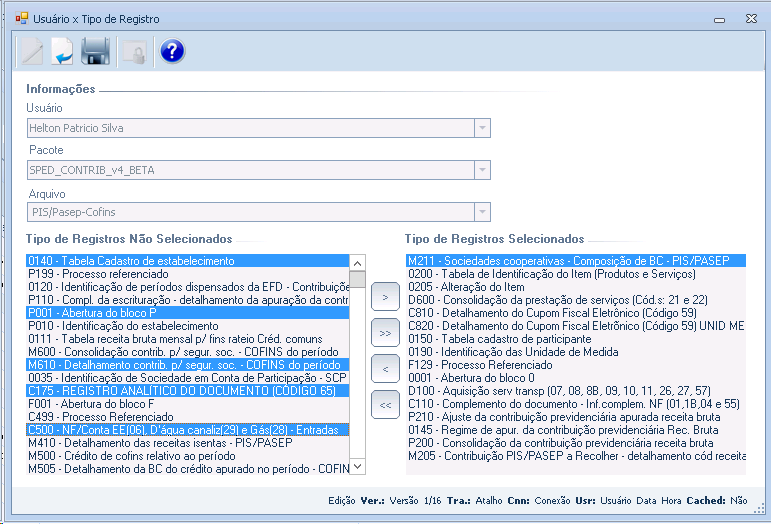Select D100 - Aquisição serv transp row

pos(576,391)
